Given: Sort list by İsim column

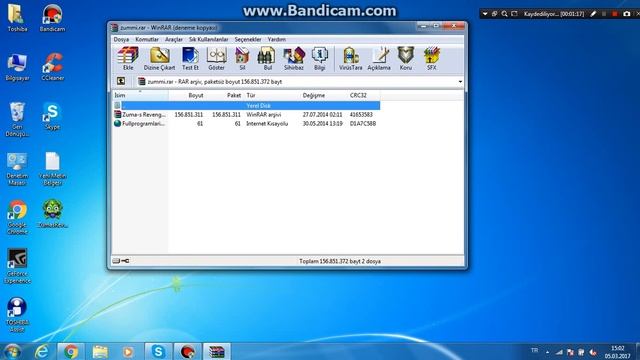Looking at the screenshot, I should click(x=140, y=95).
